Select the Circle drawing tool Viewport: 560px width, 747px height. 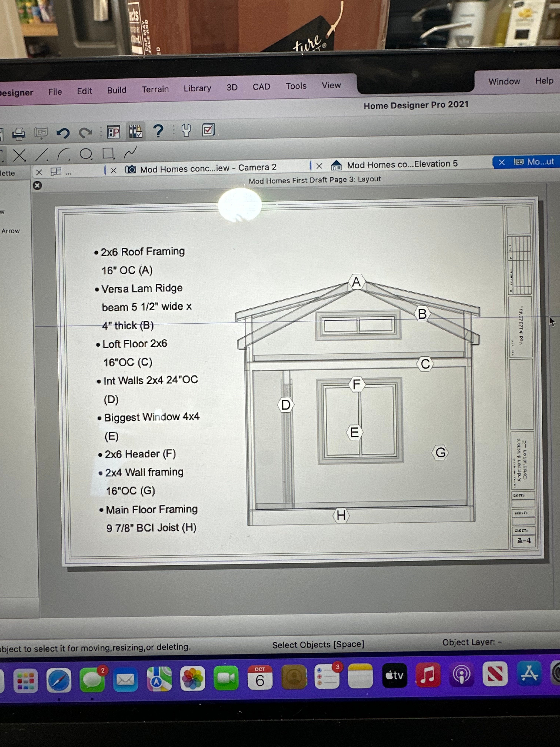86,154
